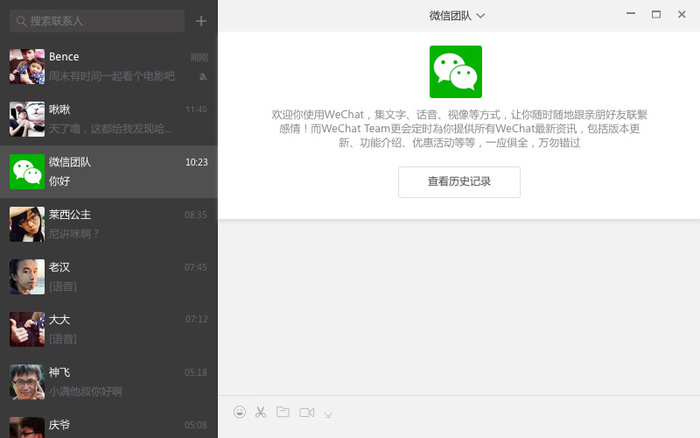The height and width of the screenshot is (438, 700).
Task: Click the 05:08 timestamp
Action: tap(196, 425)
